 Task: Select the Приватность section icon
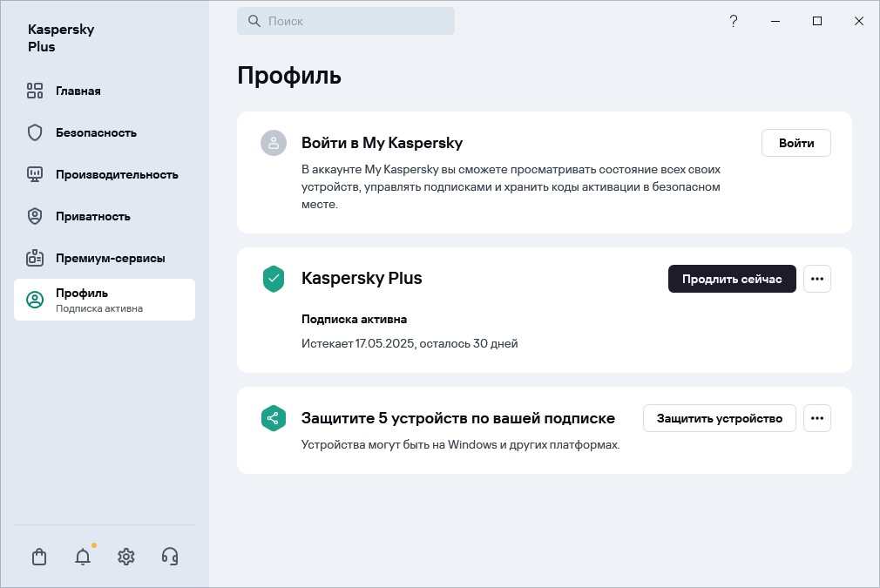(35, 216)
